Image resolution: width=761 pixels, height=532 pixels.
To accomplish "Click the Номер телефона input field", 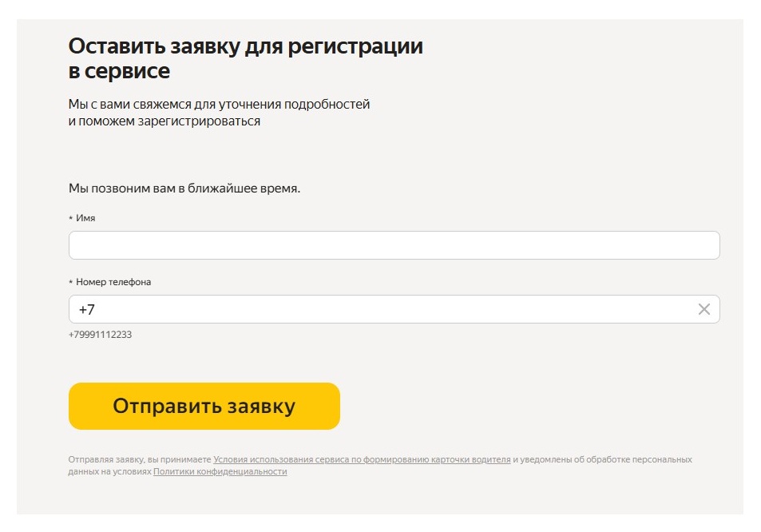I will 394,309.
